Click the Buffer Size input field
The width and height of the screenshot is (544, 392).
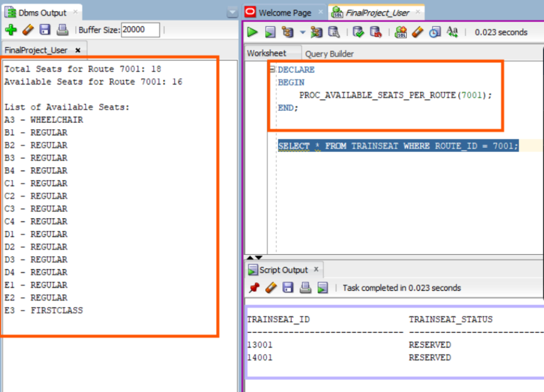coord(140,30)
